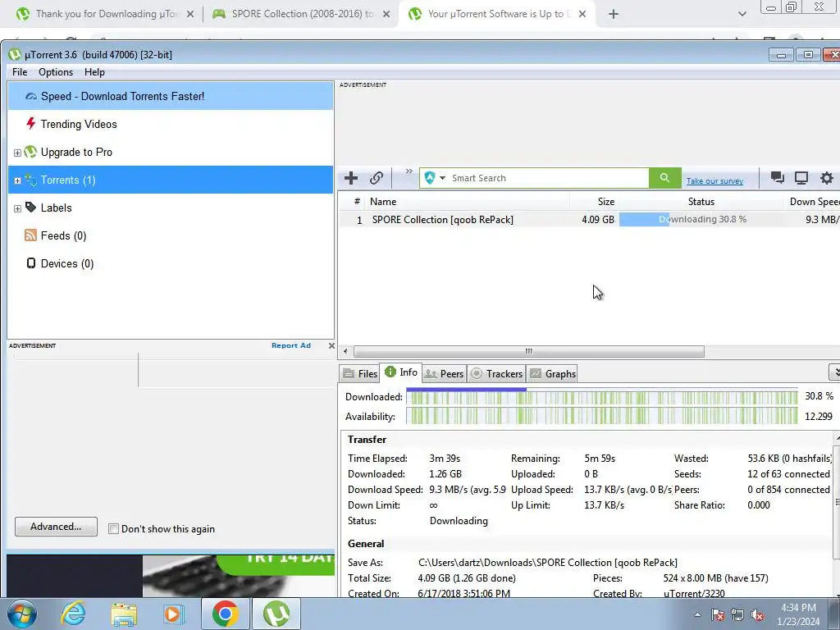Open the File menu

(x=20, y=72)
